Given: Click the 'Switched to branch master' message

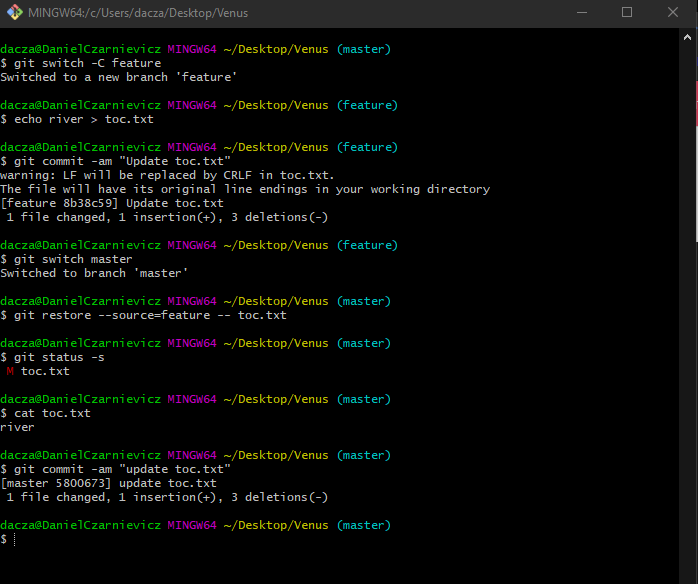Looking at the screenshot, I should tap(94, 273).
